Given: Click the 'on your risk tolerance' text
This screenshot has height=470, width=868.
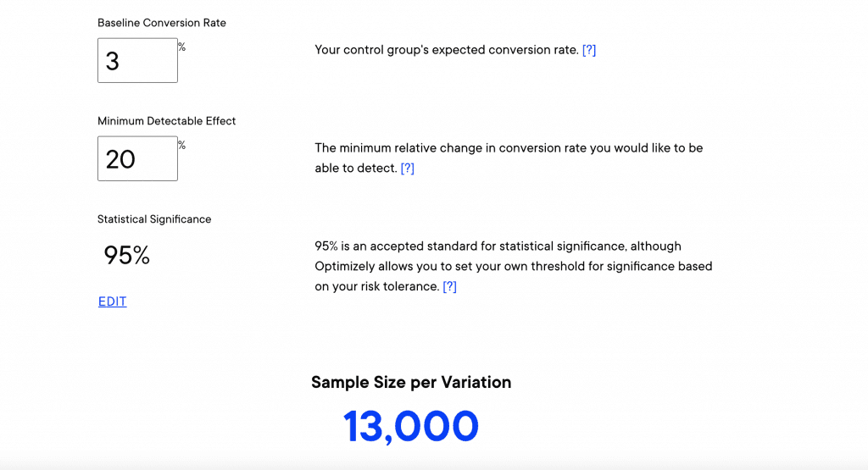Looking at the screenshot, I should (x=376, y=287).
